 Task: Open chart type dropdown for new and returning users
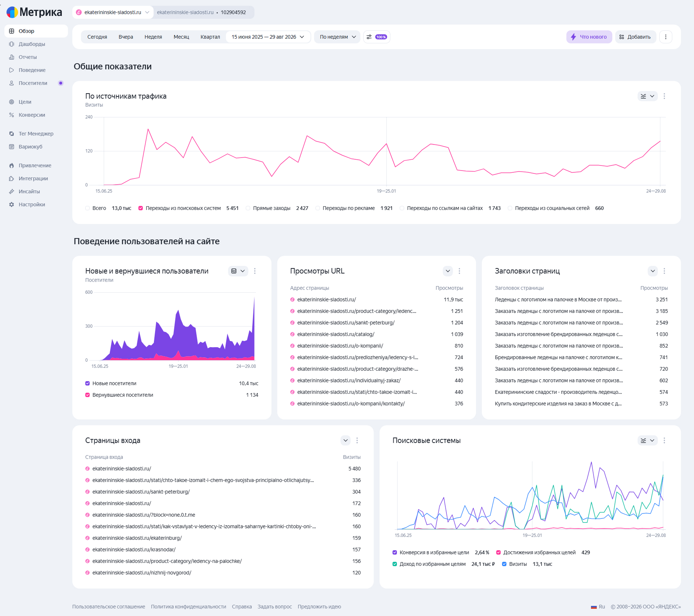(x=238, y=271)
